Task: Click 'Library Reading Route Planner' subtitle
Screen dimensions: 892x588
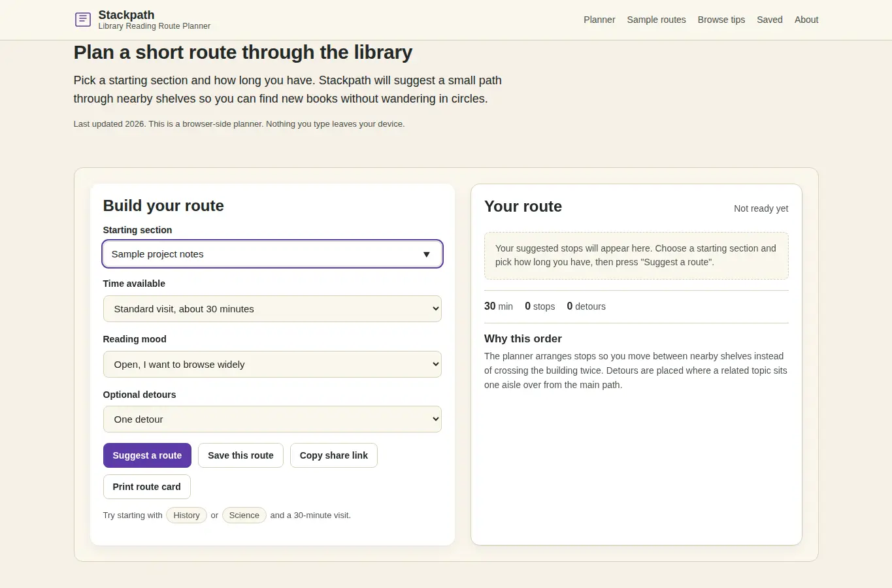Action: [x=154, y=26]
